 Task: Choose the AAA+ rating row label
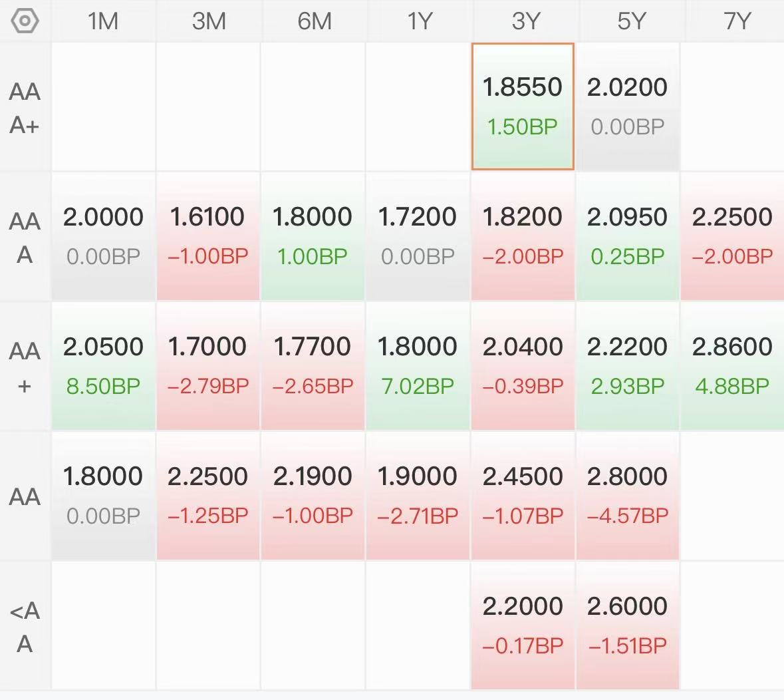[25, 108]
